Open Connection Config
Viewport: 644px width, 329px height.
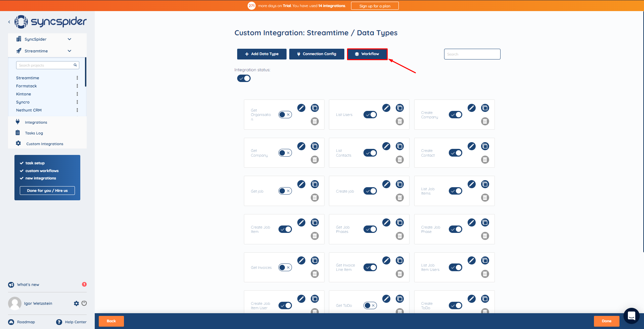[316, 54]
